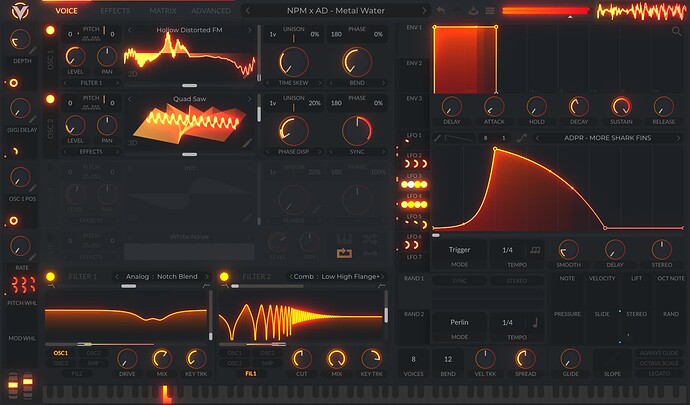Click the LFO smooth curve icon

pyautogui.click(x=522, y=138)
